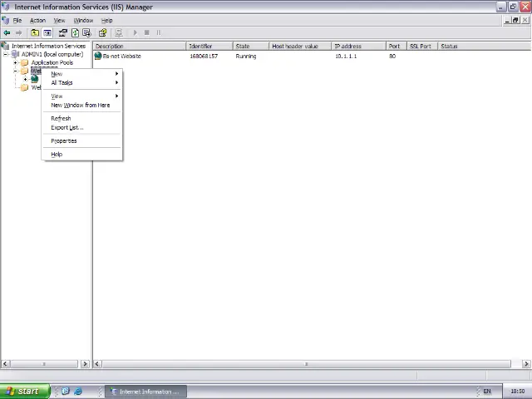Click the identifier value 168068157
The image size is (532, 399).
tap(204, 57)
